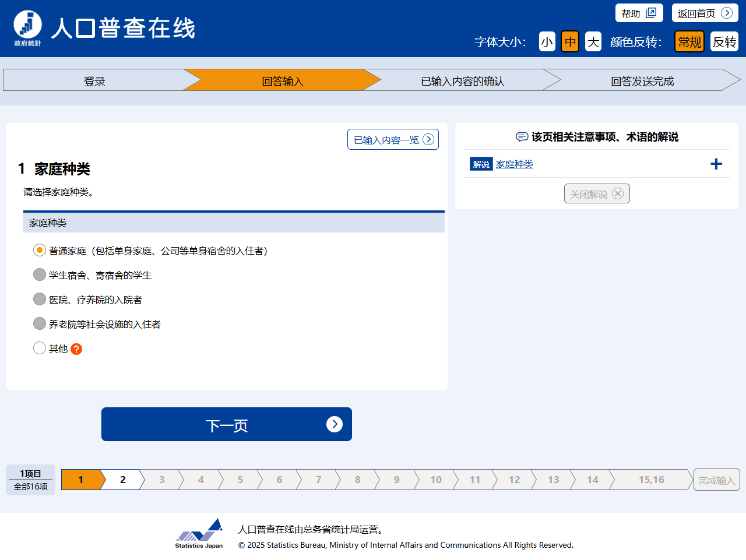Go to step 2 in the progress bar
The width and height of the screenshot is (746, 560).
coord(122,480)
